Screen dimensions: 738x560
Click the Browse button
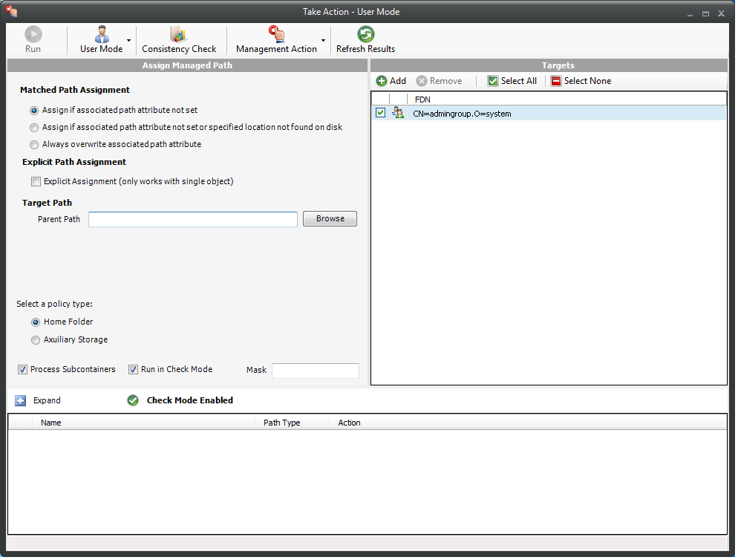coord(330,219)
